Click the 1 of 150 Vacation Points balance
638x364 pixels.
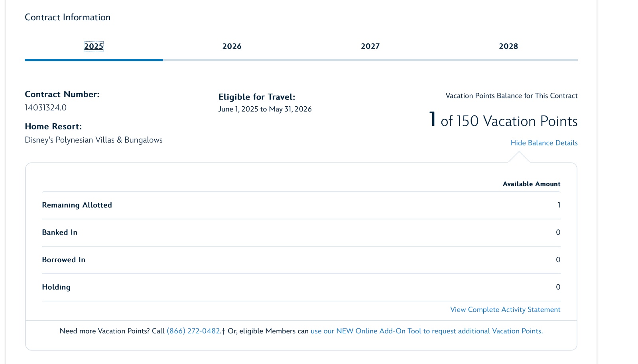[503, 121]
